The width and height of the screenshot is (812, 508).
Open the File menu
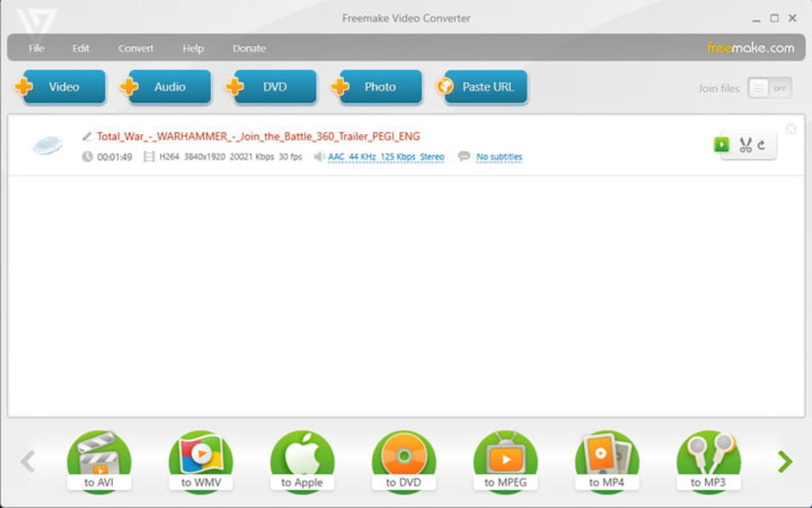(x=36, y=48)
